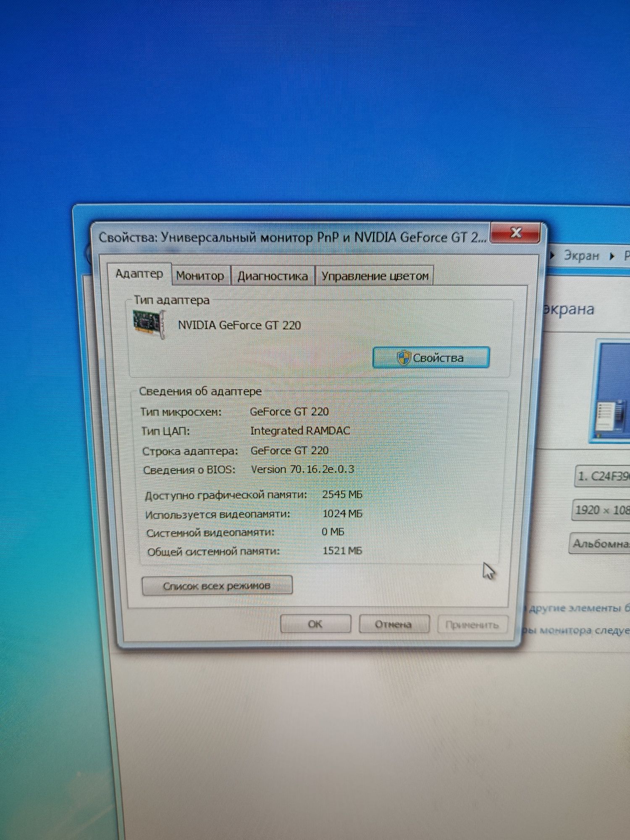Click the 'Integrated RAMDAC' value
This screenshot has height=840, width=630.
300,430
